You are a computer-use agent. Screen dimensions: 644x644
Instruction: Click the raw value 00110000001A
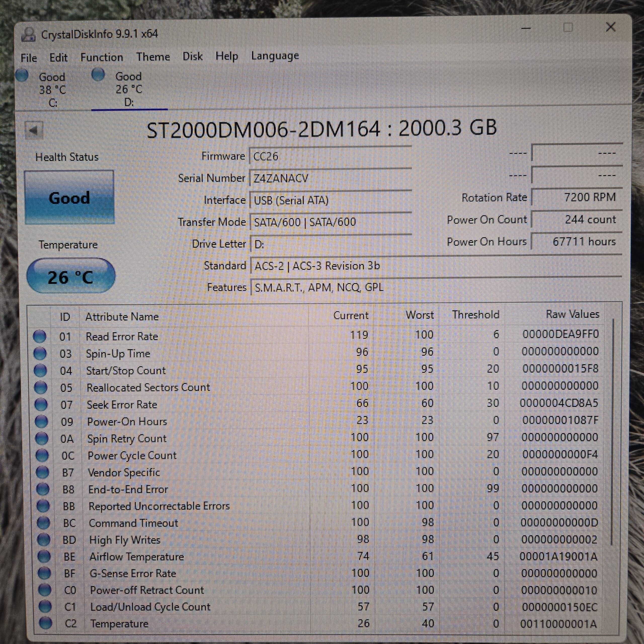tap(558, 624)
